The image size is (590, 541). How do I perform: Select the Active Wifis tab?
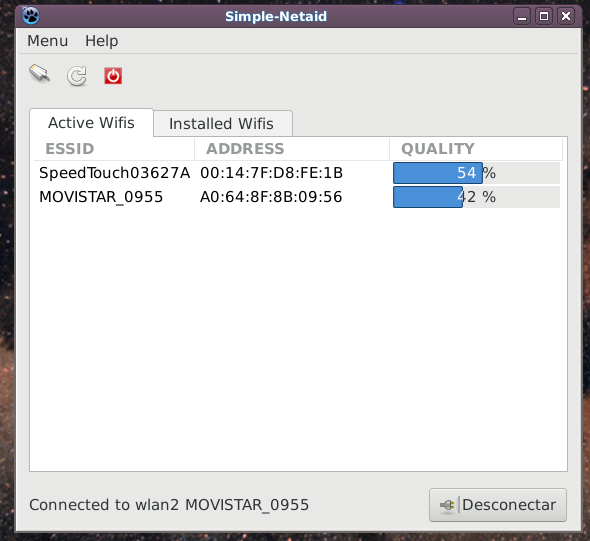pyautogui.click(x=91, y=123)
